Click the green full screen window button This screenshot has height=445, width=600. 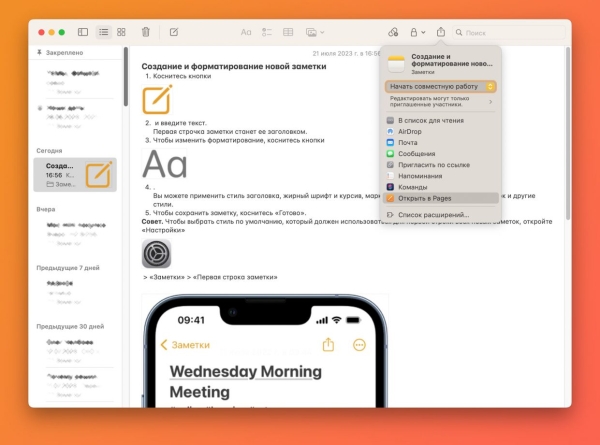[62, 32]
